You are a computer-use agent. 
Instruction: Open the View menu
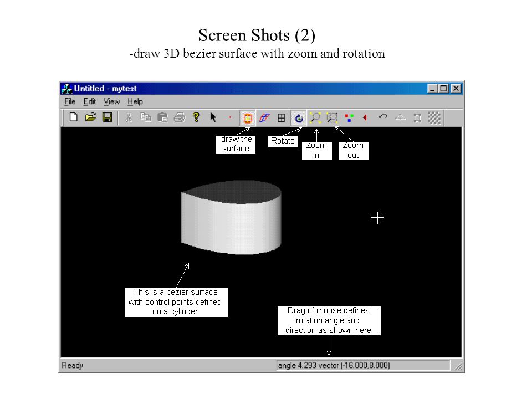tap(111, 101)
